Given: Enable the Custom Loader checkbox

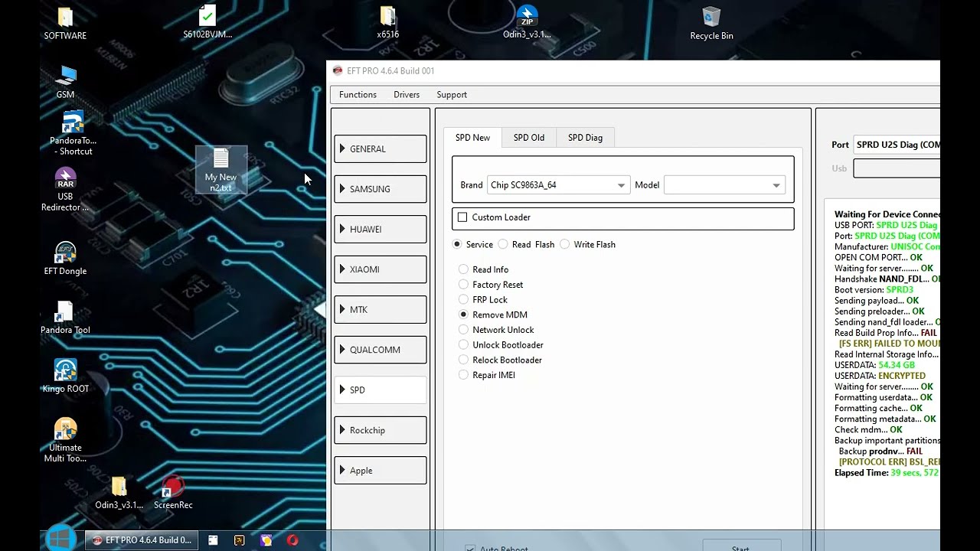Looking at the screenshot, I should (462, 217).
